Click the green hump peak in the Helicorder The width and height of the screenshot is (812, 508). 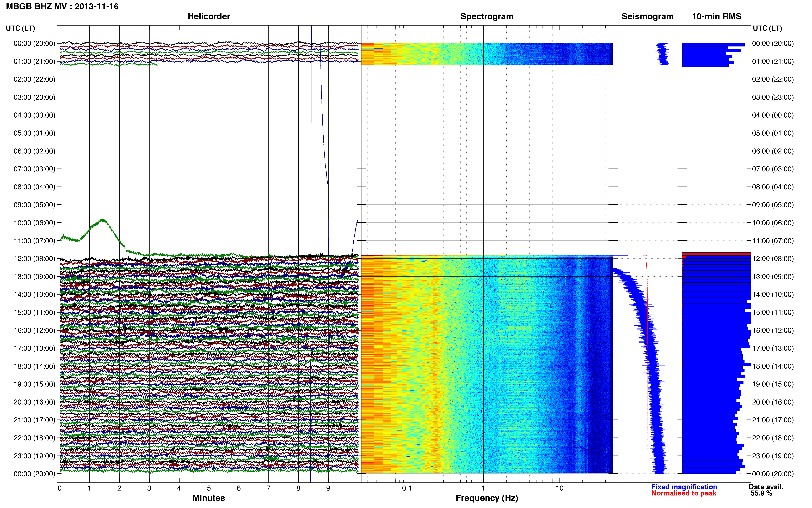(x=103, y=220)
